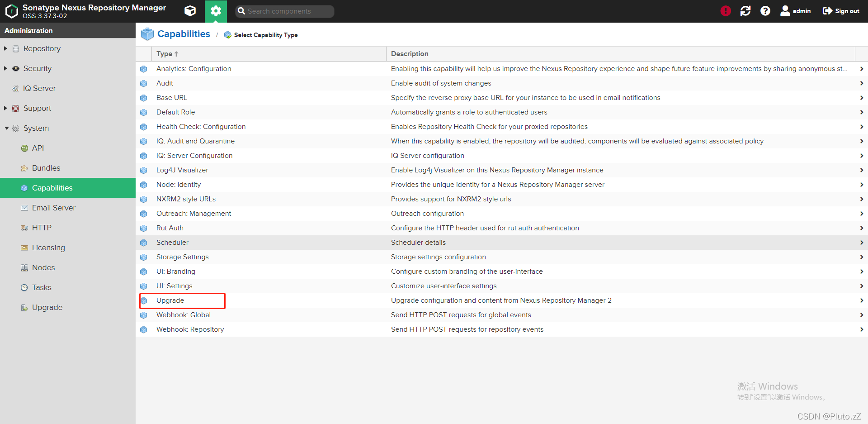The height and width of the screenshot is (424, 868).
Task: Click 'Enable audit of system changes' text
Action: tap(441, 83)
